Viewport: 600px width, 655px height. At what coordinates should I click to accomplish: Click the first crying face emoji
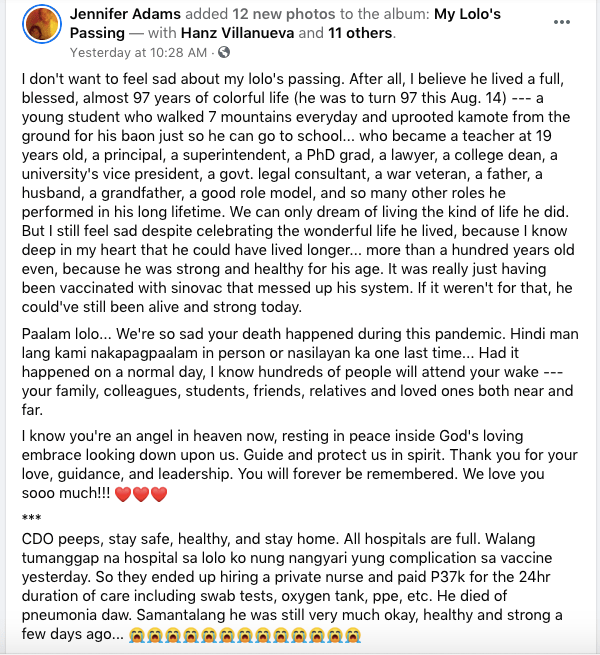click(137, 636)
